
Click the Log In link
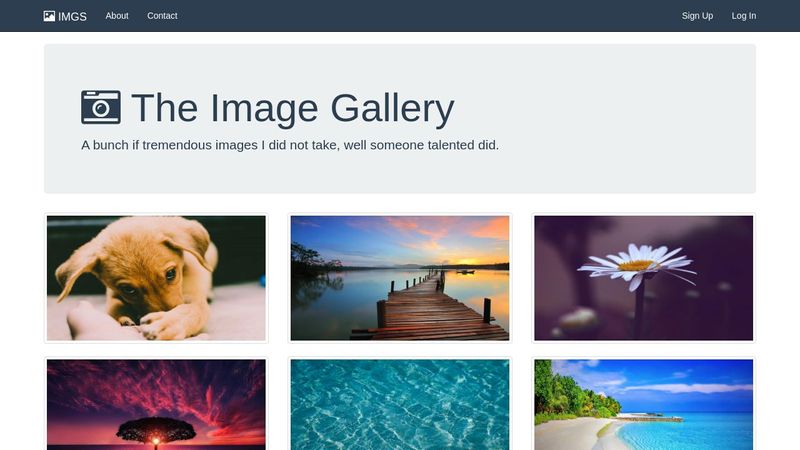click(744, 16)
